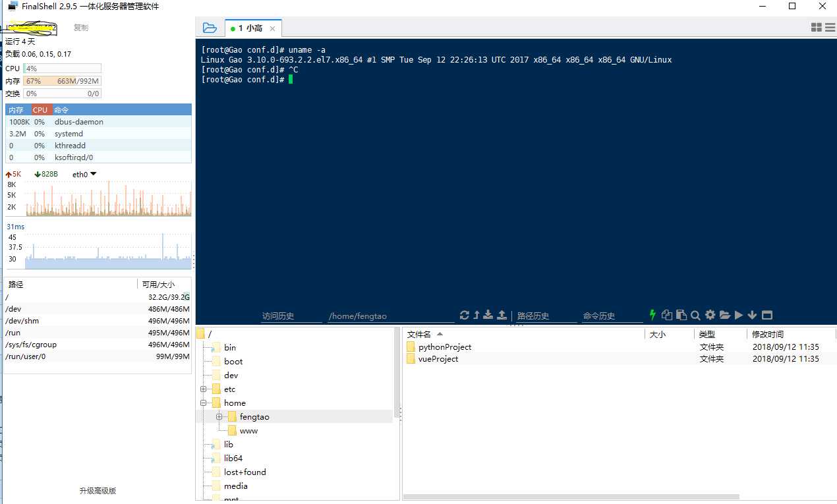
Task: Sort files by 大小 column header
Action: coord(670,334)
